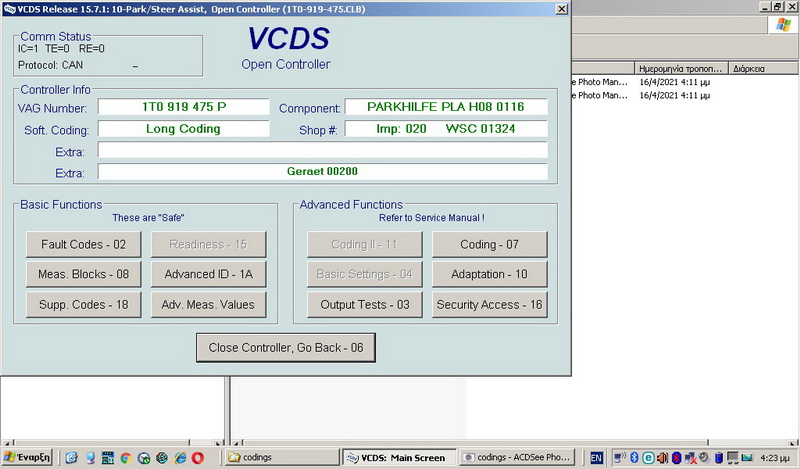
Task: Switch to codings - ACDSee taskbar button
Action: [x=517, y=457]
